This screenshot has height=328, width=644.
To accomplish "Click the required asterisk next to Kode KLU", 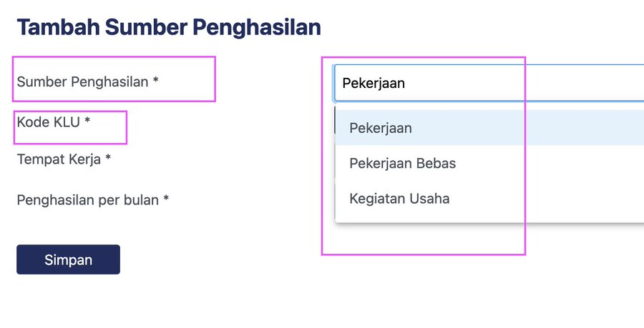I will click(87, 122).
